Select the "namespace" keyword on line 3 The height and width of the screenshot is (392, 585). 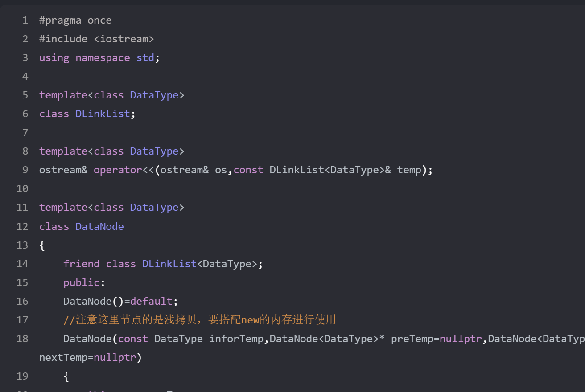[103, 58]
